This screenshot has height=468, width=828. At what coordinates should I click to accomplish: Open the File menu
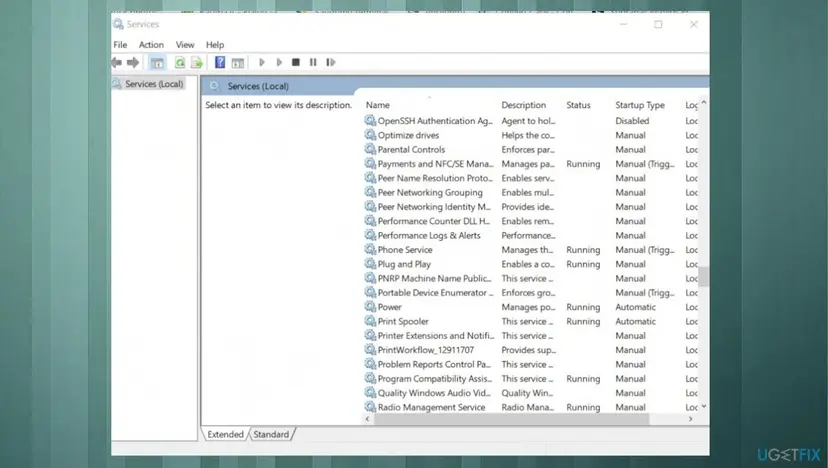click(x=120, y=45)
